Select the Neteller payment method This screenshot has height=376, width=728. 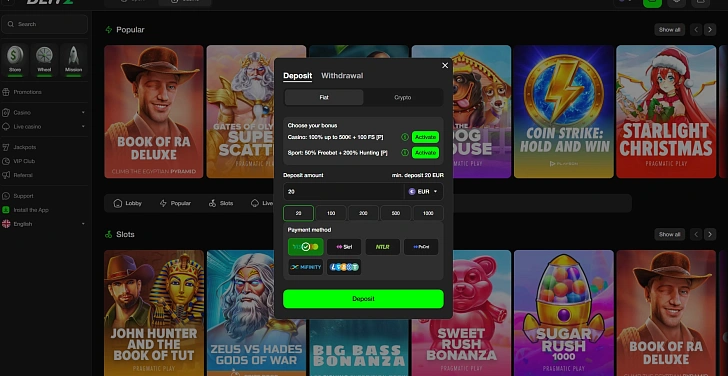point(383,247)
